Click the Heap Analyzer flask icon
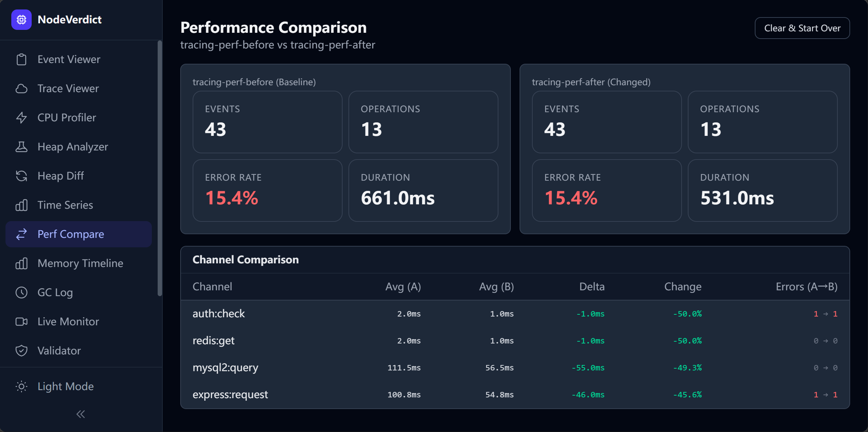 tap(21, 147)
